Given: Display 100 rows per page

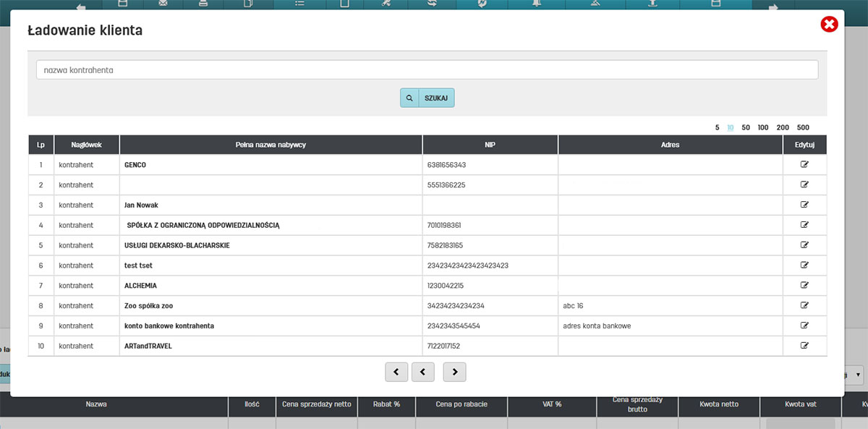Looking at the screenshot, I should pos(763,127).
